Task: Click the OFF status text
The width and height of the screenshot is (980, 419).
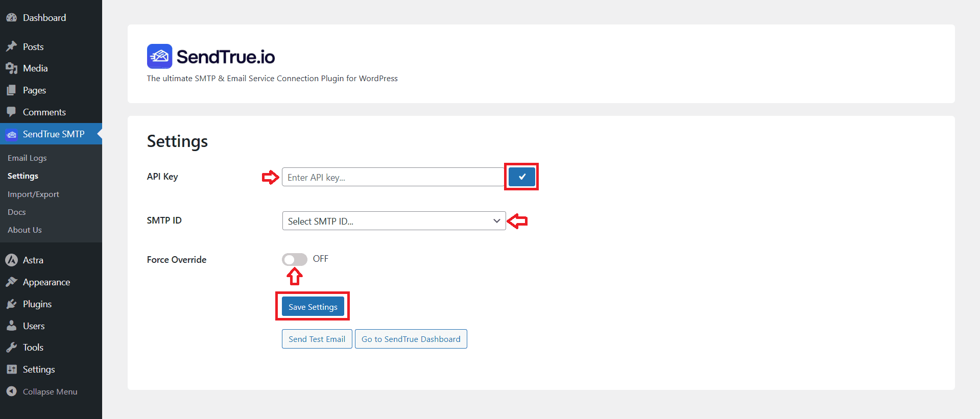Action: click(x=321, y=259)
